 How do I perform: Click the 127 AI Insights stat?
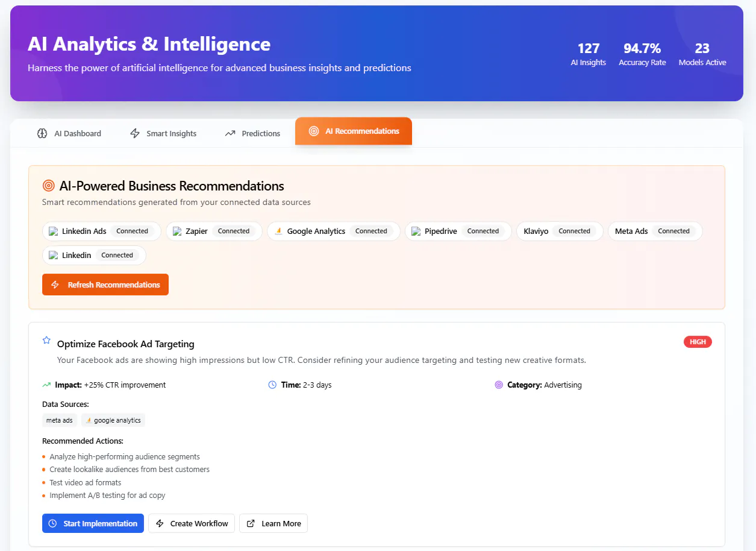(589, 54)
